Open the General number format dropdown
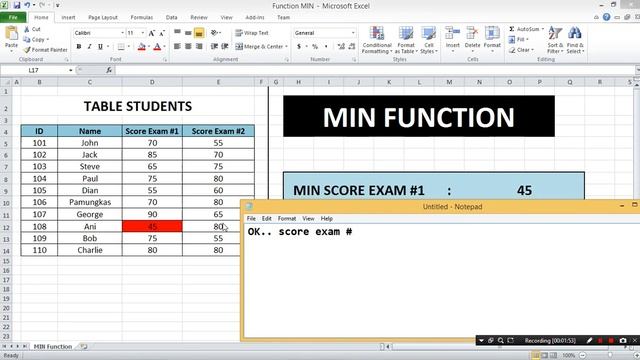Viewport: 640px width, 360px height. pyautogui.click(x=353, y=33)
